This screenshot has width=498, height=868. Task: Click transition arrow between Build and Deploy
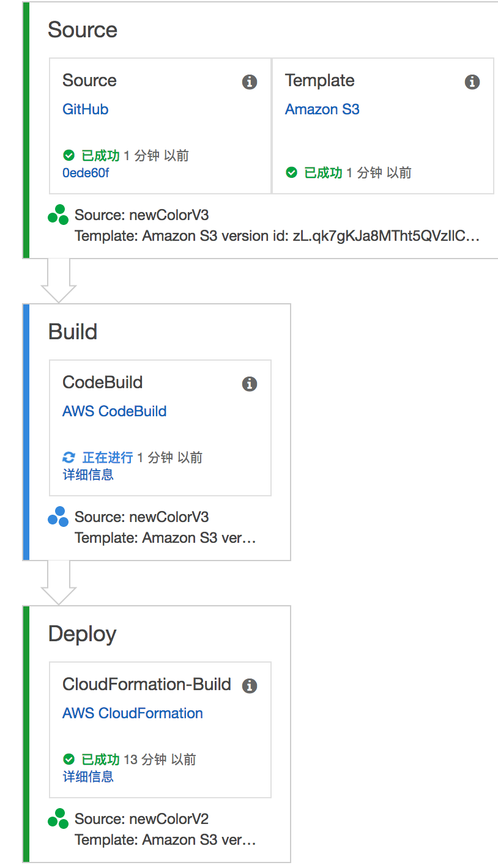[x=59, y=582]
